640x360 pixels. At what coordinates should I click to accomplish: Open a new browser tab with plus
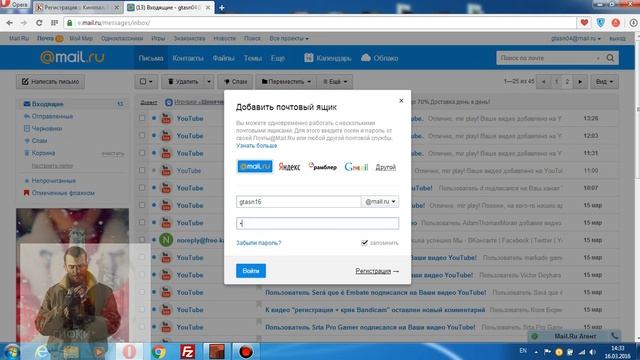(222, 7)
